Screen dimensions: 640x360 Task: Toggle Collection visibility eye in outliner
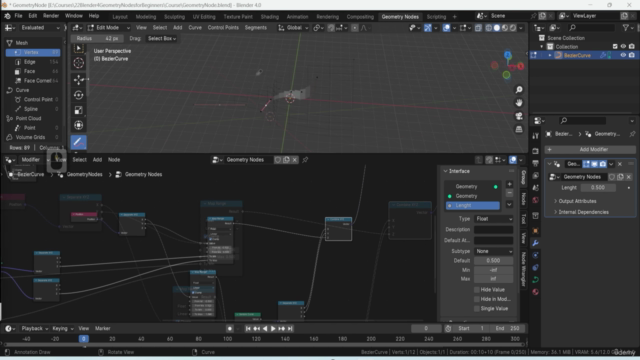(623, 47)
